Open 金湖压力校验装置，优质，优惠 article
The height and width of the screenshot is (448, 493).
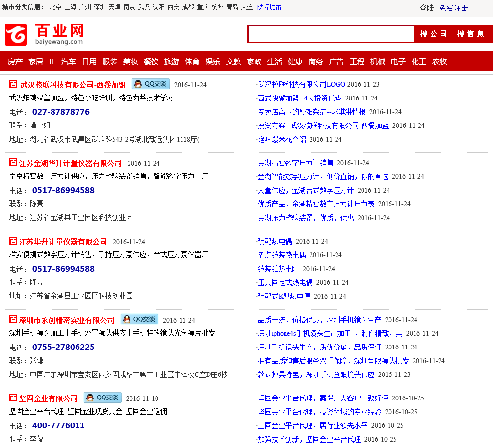pyautogui.click(x=306, y=218)
